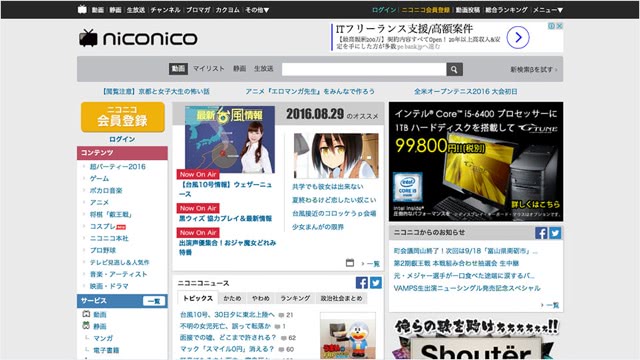
Task: Open 全米オープンテニス2016 大会初日 link
Action: (466, 91)
